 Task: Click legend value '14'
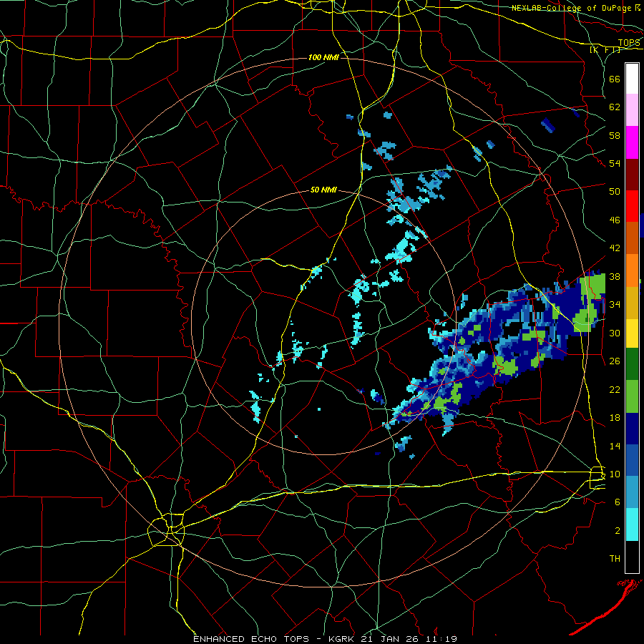coord(615,446)
